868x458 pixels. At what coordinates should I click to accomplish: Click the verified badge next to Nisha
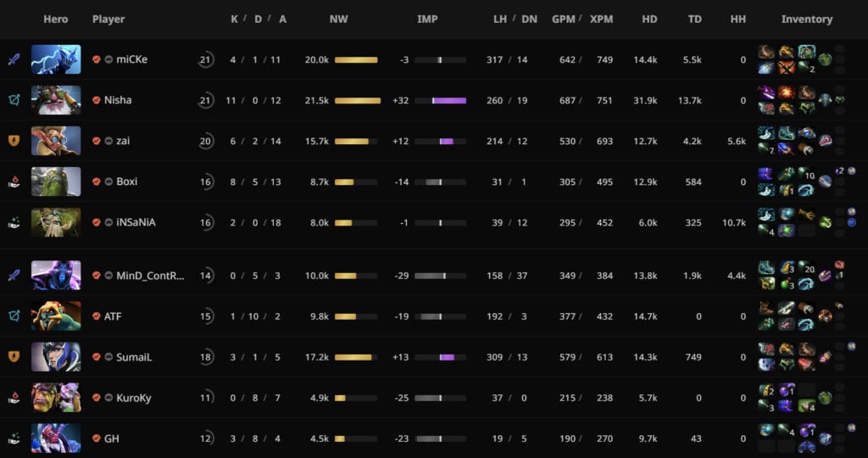pyautogui.click(x=97, y=100)
